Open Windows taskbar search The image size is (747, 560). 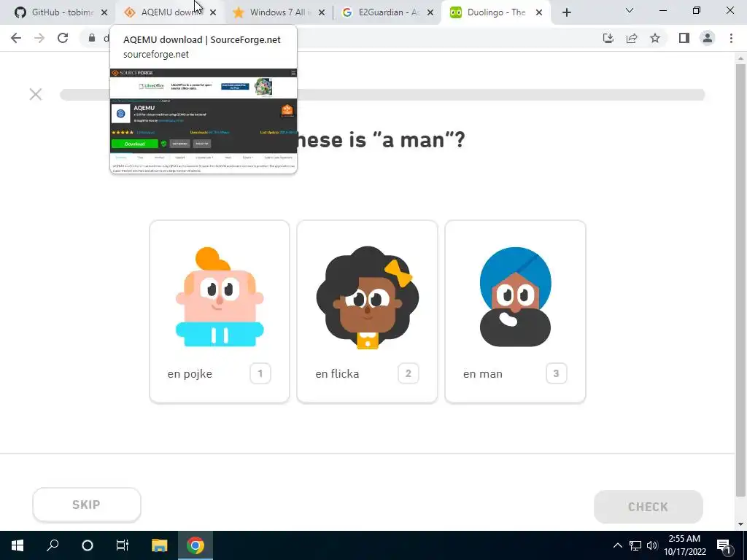point(53,545)
